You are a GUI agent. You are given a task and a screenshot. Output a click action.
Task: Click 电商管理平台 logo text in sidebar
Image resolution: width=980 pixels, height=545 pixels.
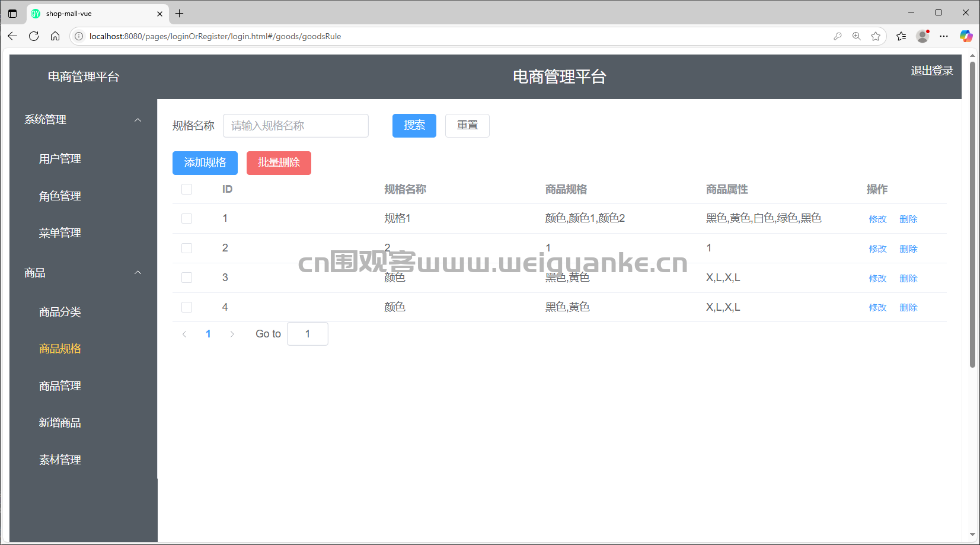(84, 77)
